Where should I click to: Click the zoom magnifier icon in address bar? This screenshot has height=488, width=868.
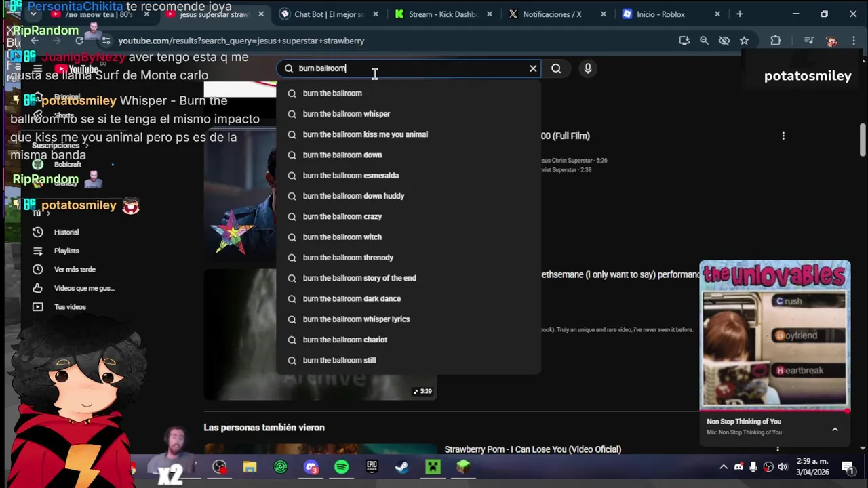[x=704, y=41]
